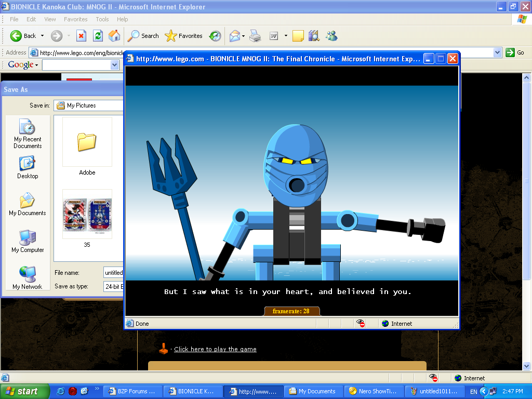Edit with Word icon in toolbar
This screenshot has height=399, width=532.
(x=273, y=36)
